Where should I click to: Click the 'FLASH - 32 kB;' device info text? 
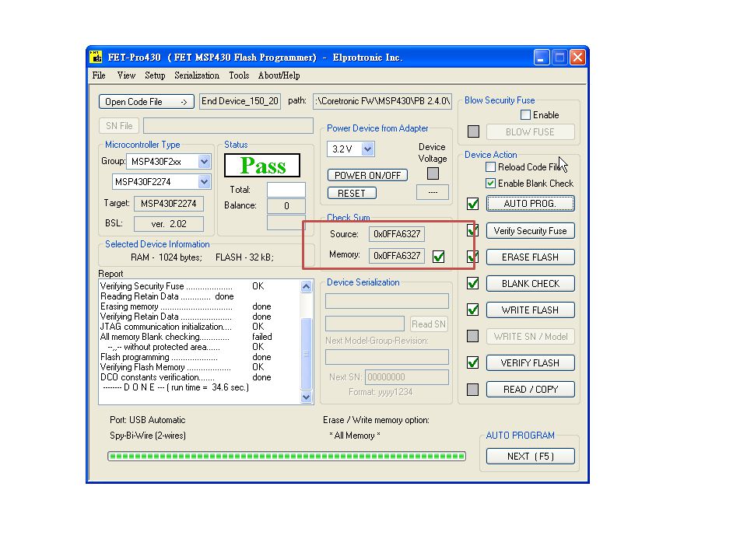(x=244, y=257)
